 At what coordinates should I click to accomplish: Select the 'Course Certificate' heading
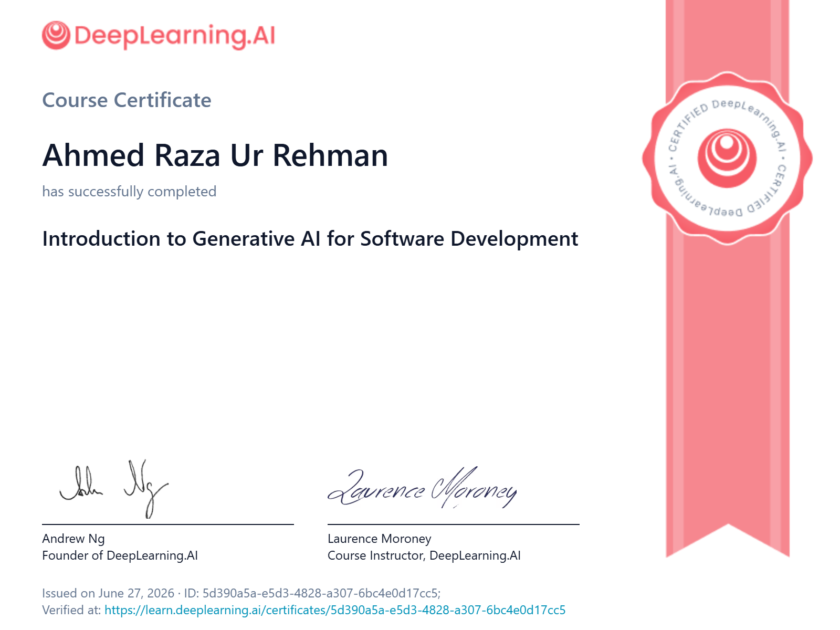127,100
